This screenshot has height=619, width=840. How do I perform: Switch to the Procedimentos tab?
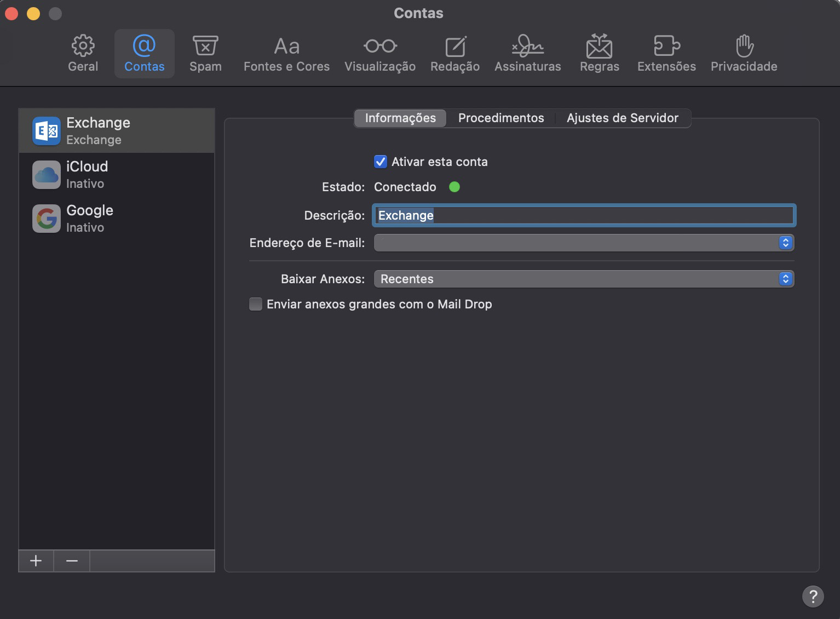click(500, 118)
